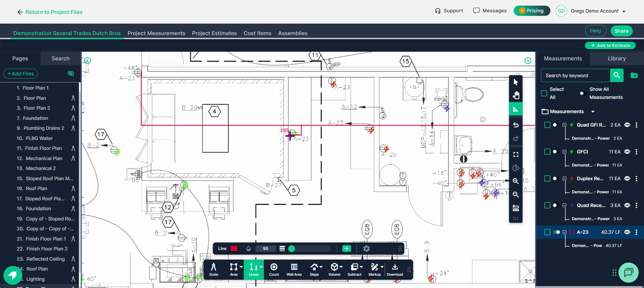The width and height of the screenshot is (644, 288).
Task: Toggle Show All Measurements switch
Action: [x=582, y=93]
